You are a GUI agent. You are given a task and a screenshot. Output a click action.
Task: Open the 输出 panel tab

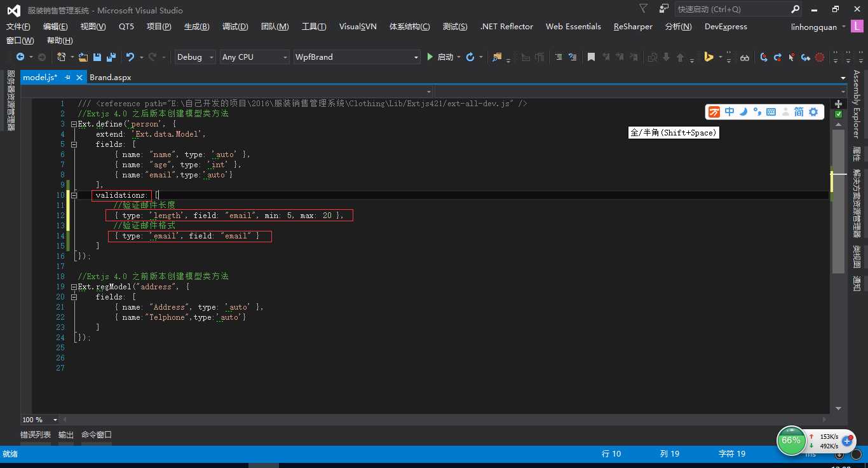click(66, 435)
